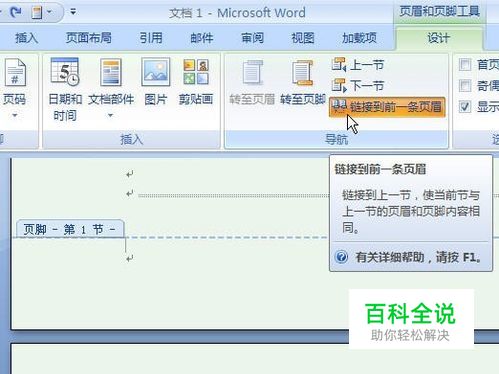Image resolution: width=499 pixels, height=374 pixels.
Task: Toggle 链接到前一条页眉 button
Action: 387,107
